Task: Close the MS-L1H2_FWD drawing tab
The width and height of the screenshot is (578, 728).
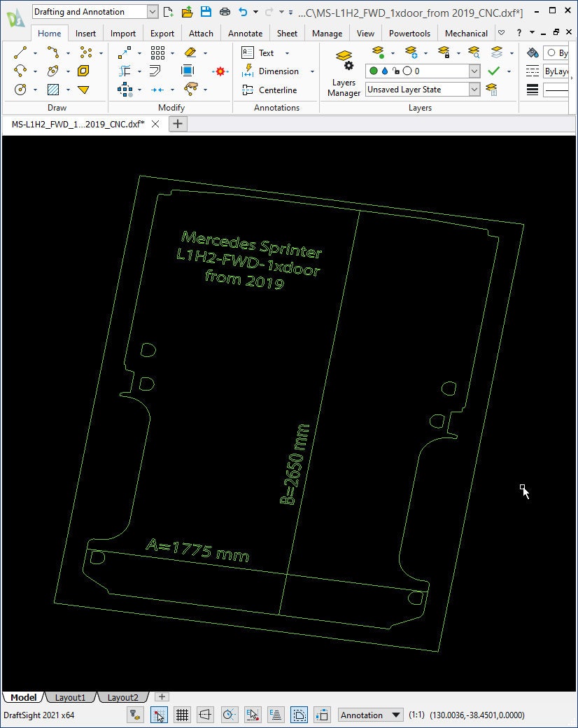Action: click(155, 124)
